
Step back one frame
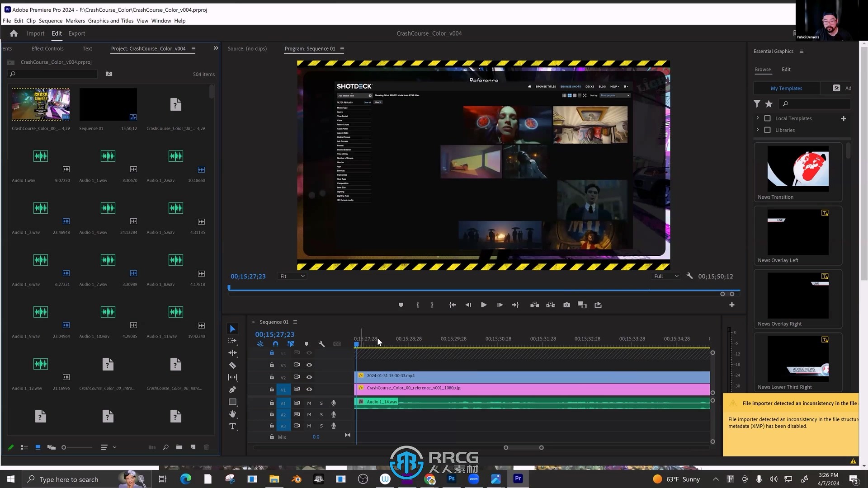tap(468, 305)
